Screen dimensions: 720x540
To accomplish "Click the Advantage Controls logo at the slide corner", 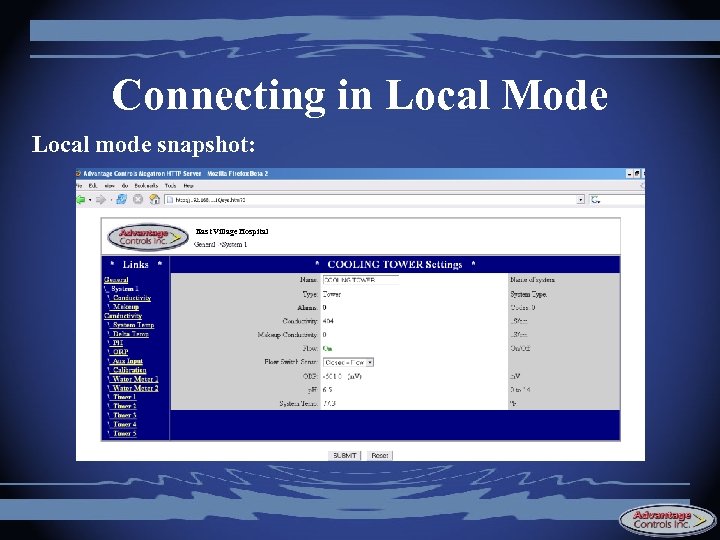I will pos(667,519).
